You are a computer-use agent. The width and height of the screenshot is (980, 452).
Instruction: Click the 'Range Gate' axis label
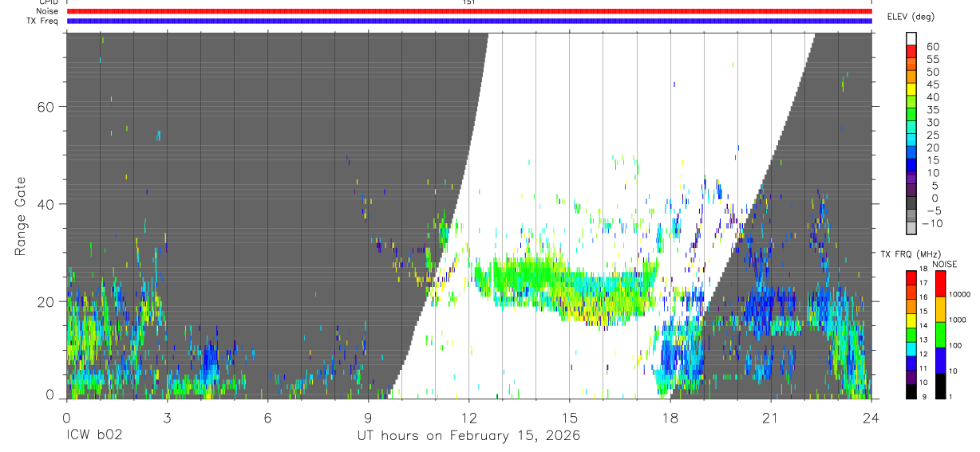pyautogui.click(x=21, y=216)
